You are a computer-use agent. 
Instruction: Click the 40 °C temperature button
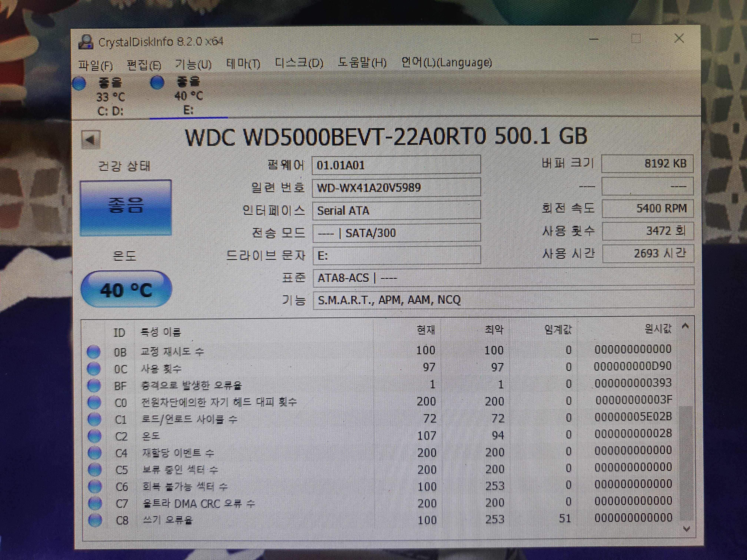(x=126, y=289)
